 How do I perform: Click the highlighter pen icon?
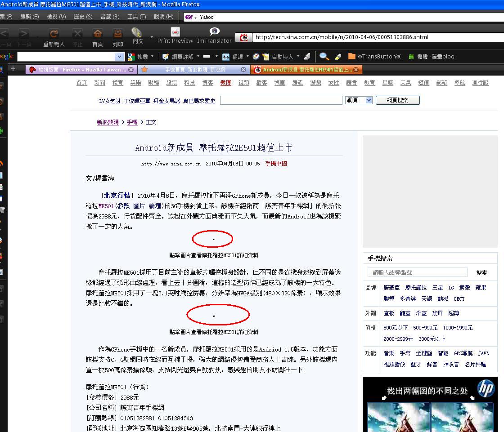pyautogui.click(x=338, y=56)
